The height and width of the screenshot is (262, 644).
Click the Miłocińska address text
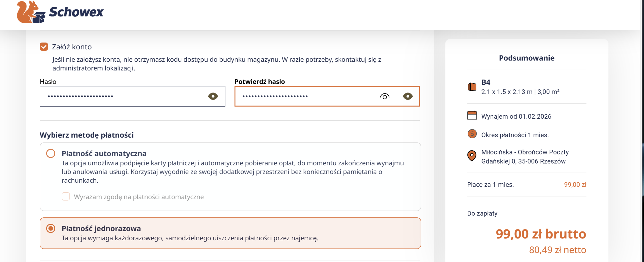pyautogui.click(x=525, y=157)
